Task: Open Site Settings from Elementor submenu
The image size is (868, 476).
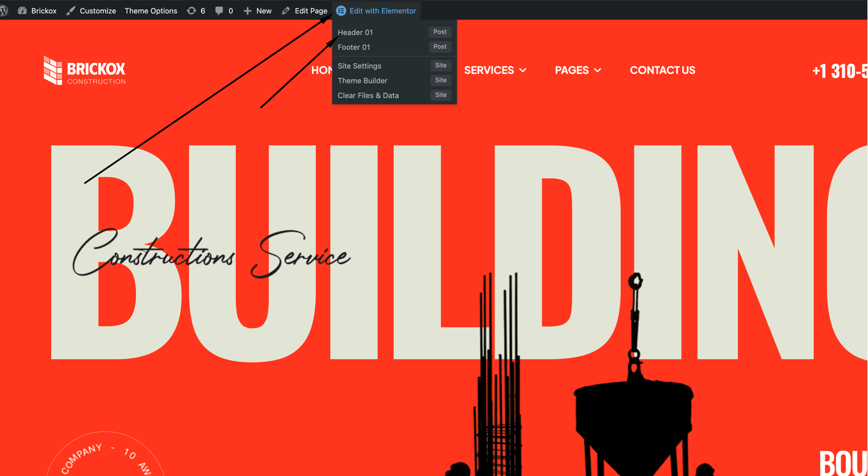Action: coord(359,66)
